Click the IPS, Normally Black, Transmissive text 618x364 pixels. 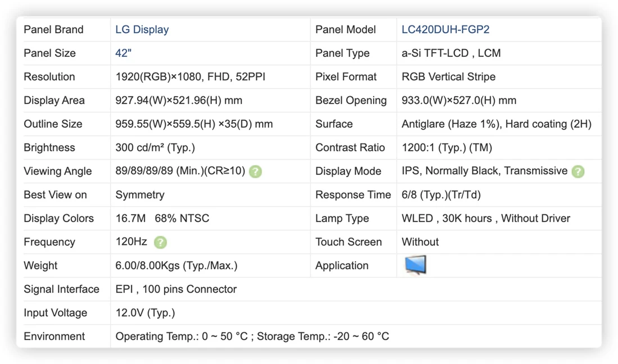[x=484, y=171]
